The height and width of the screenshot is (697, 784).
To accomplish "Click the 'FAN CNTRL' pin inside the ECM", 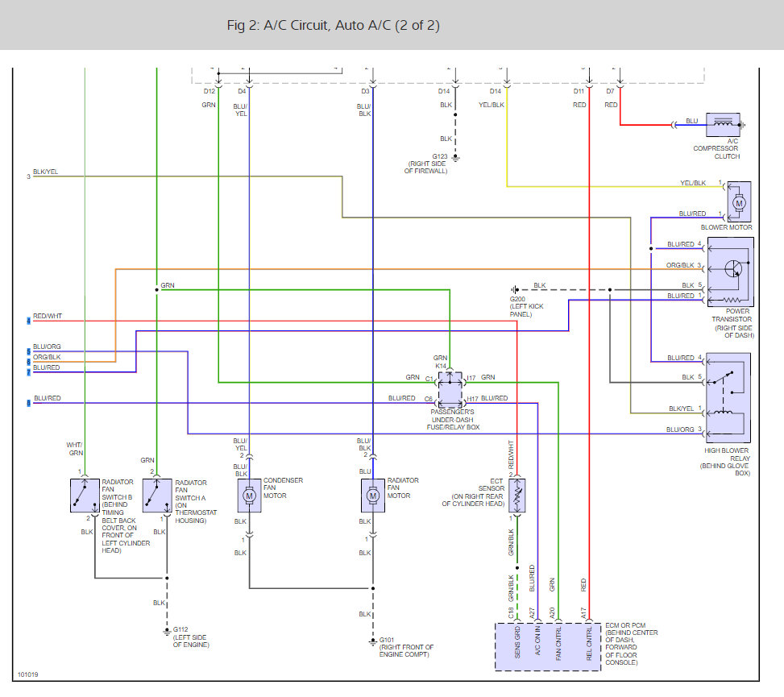I will 558,643.
